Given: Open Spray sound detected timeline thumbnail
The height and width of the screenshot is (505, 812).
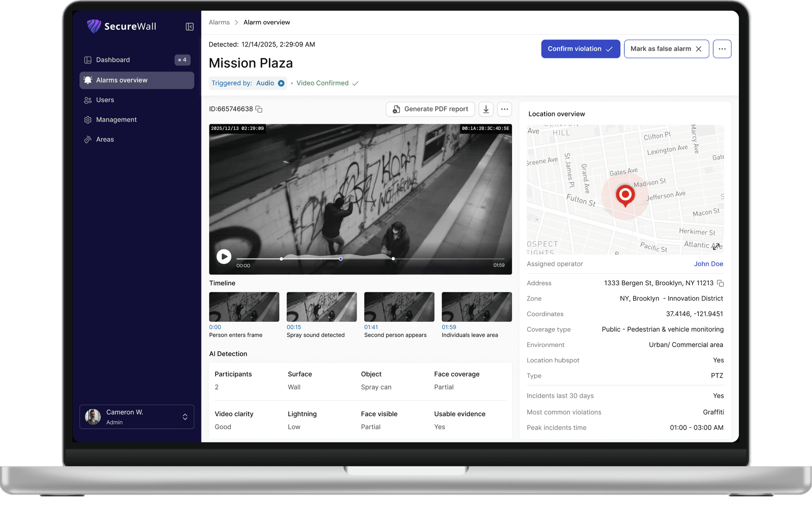Looking at the screenshot, I should [321, 307].
